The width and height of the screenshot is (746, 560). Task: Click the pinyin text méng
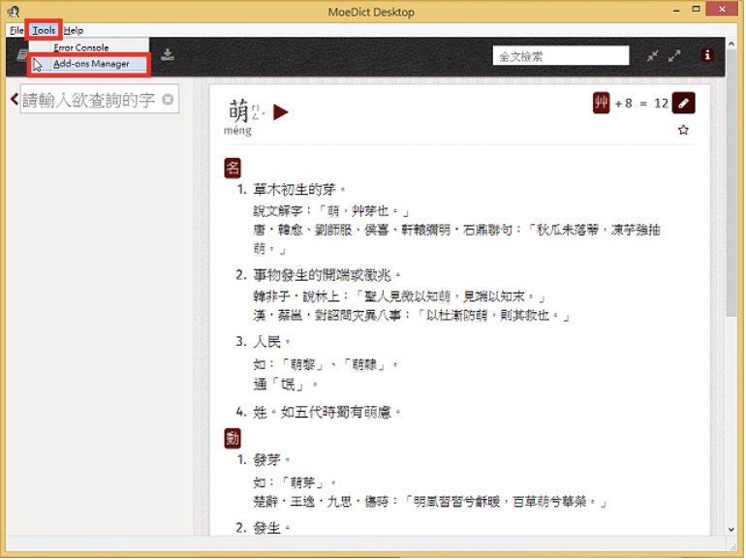(237, 131)
